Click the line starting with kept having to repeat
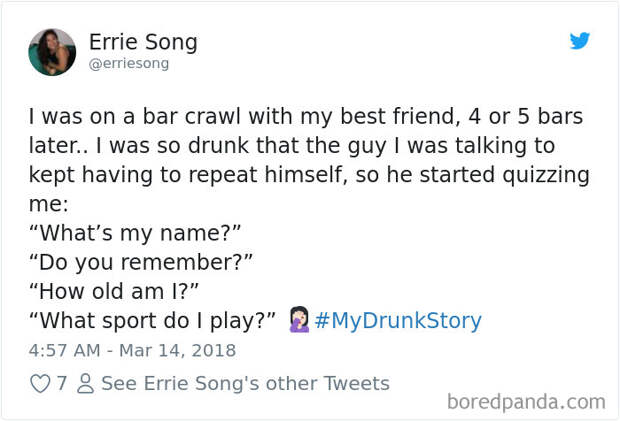 pos(309,175)
